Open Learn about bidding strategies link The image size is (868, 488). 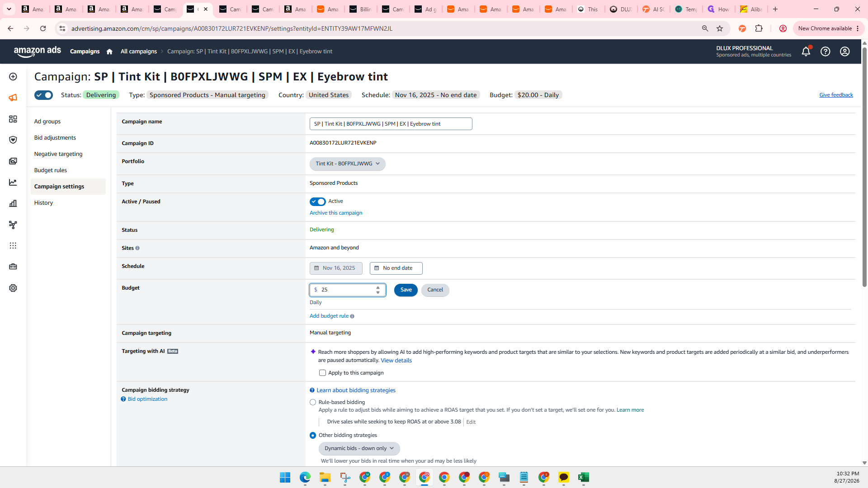coord(356,390)
